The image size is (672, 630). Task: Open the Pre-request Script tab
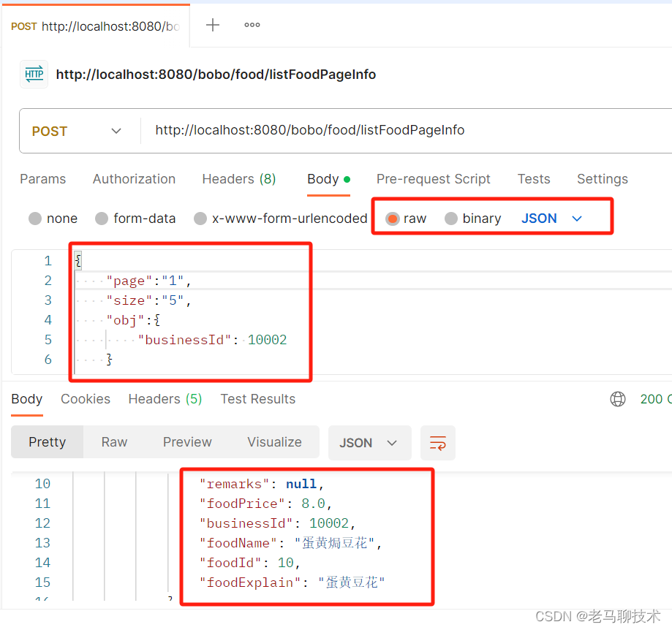coord(433,179)
